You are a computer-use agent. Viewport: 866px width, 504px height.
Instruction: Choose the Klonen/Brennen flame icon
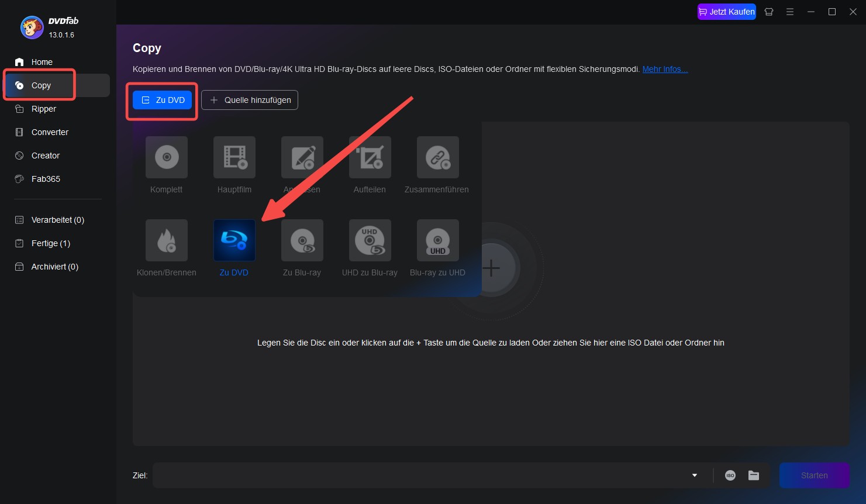point(167,240)
